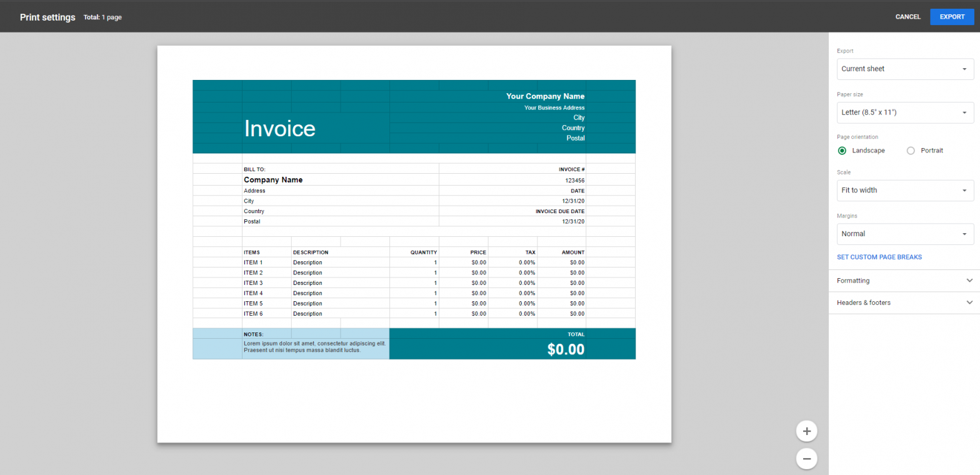Click 'Your Company Name' in preview header
This screenshot has width=980, height=475.
tap(545, 96)
